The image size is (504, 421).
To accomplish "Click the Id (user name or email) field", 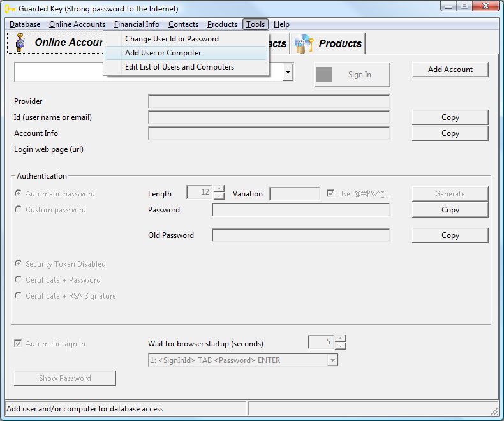I will 269,117.
